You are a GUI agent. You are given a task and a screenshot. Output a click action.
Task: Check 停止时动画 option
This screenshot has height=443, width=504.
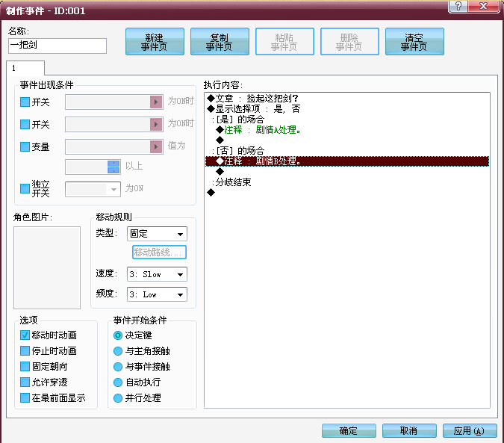pos(25,350)
